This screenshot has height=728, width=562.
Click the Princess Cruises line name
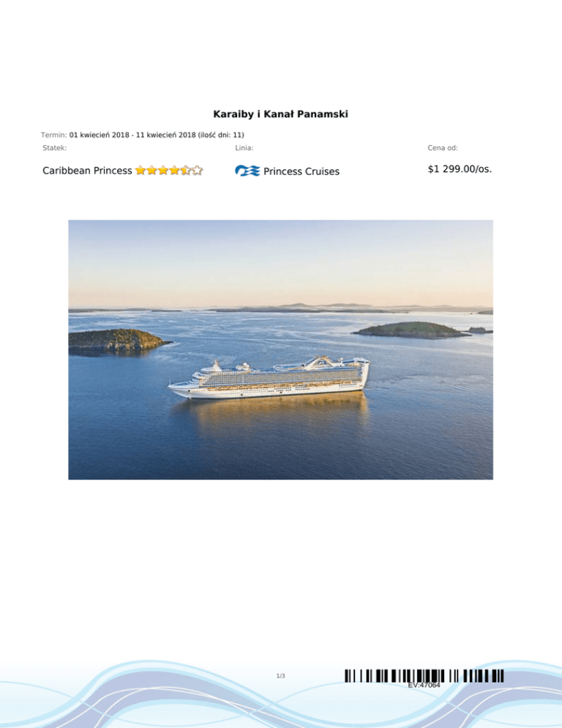[301, 171]
